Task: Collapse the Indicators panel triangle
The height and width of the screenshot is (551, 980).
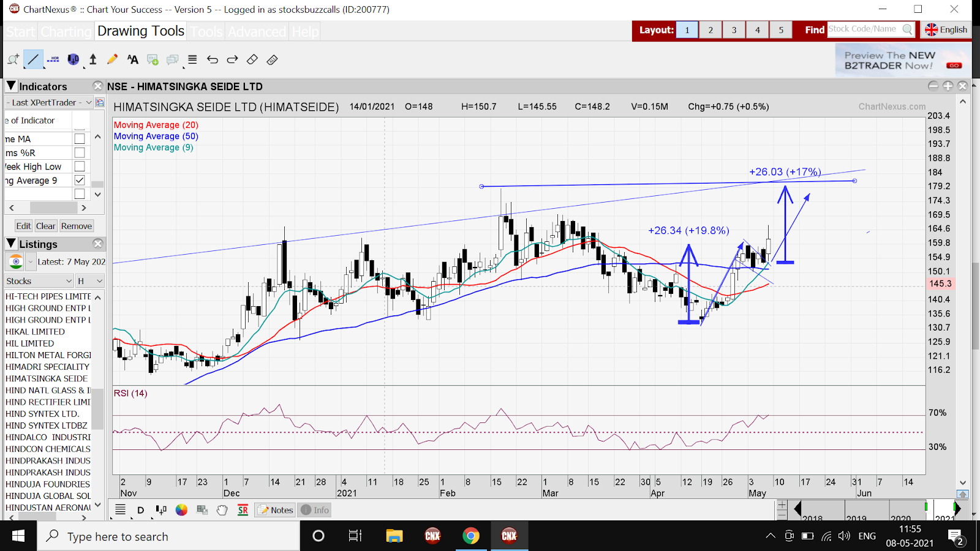Action: pos(11,86)
